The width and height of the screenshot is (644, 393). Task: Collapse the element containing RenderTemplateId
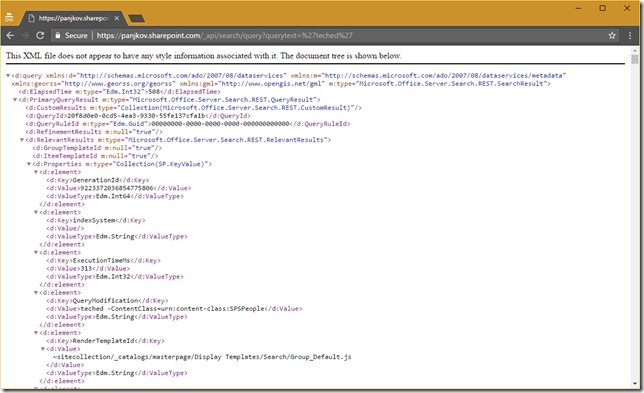point(36,333)
